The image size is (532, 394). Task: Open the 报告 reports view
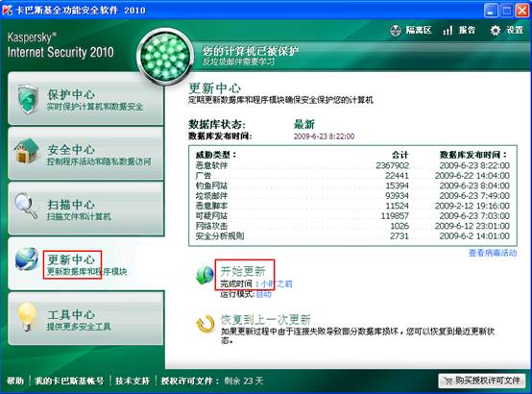tap(459, 30)
